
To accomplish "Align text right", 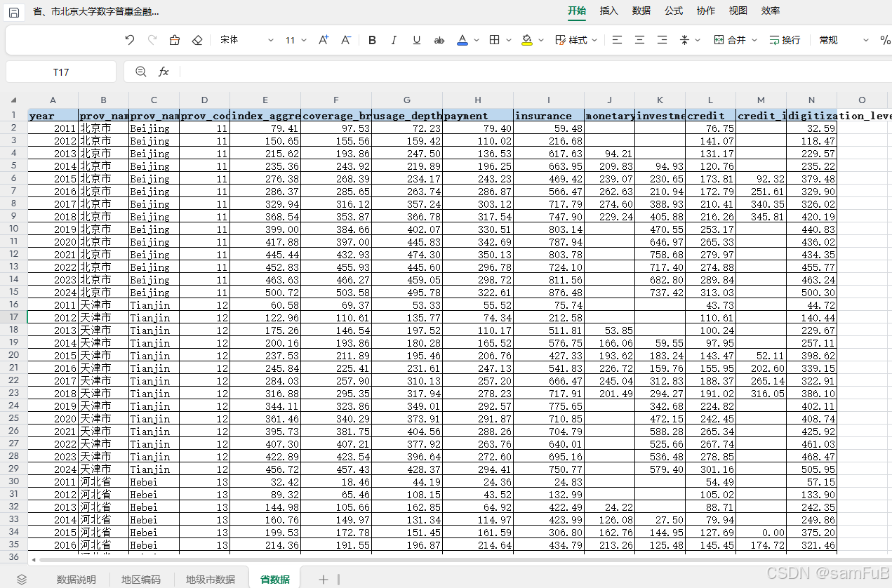I will [662, 40].
